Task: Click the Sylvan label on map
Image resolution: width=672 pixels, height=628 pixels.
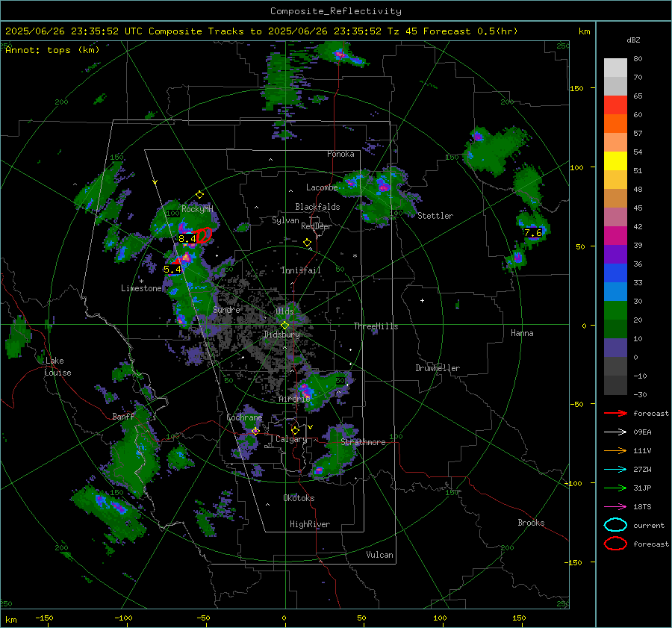Action: click(x=285, y=220)
